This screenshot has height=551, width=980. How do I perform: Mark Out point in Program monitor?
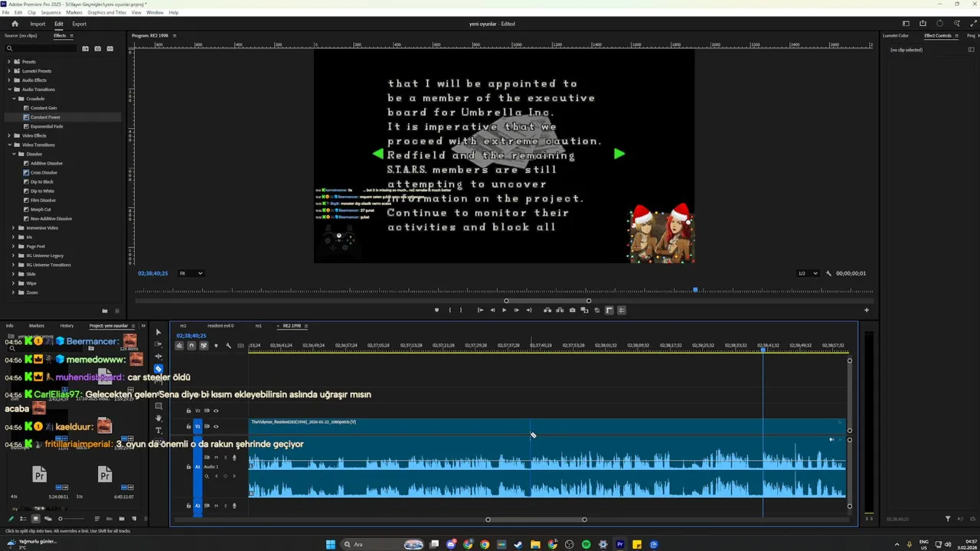coord(461,310)
